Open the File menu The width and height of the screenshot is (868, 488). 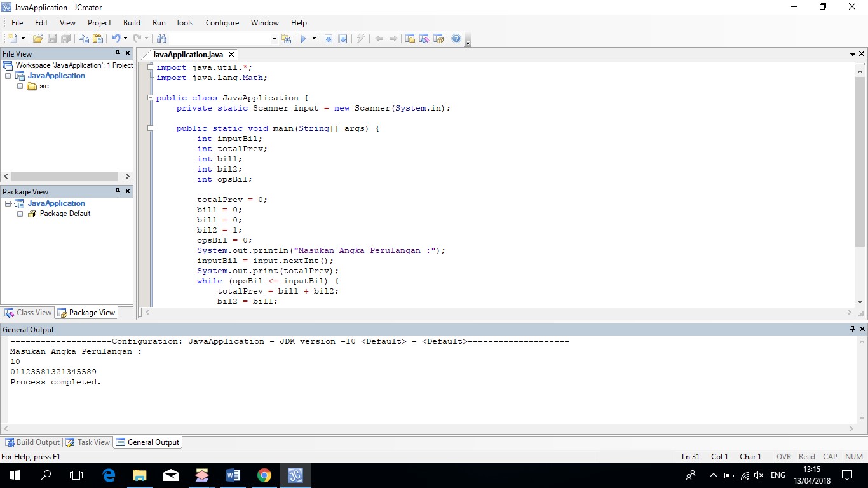tap(17, 22)
